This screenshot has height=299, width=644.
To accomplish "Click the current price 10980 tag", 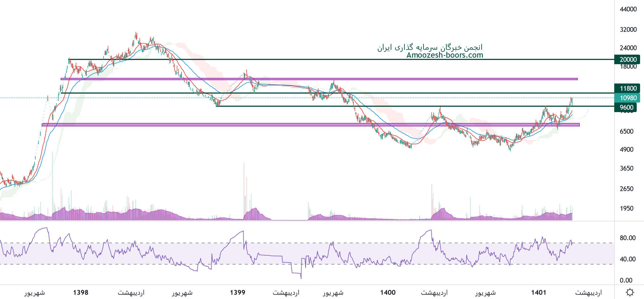I will click(x=628, y=98).
